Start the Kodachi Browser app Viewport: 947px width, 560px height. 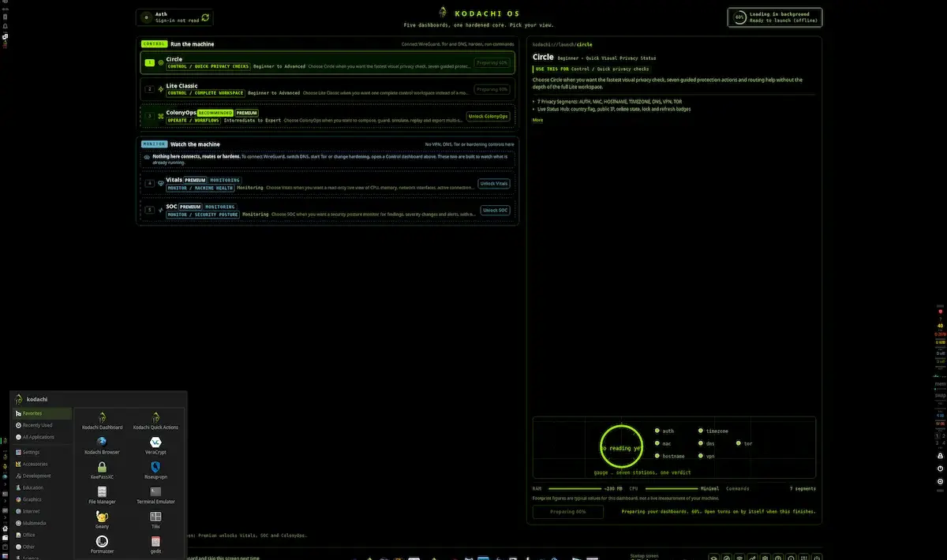102,446
